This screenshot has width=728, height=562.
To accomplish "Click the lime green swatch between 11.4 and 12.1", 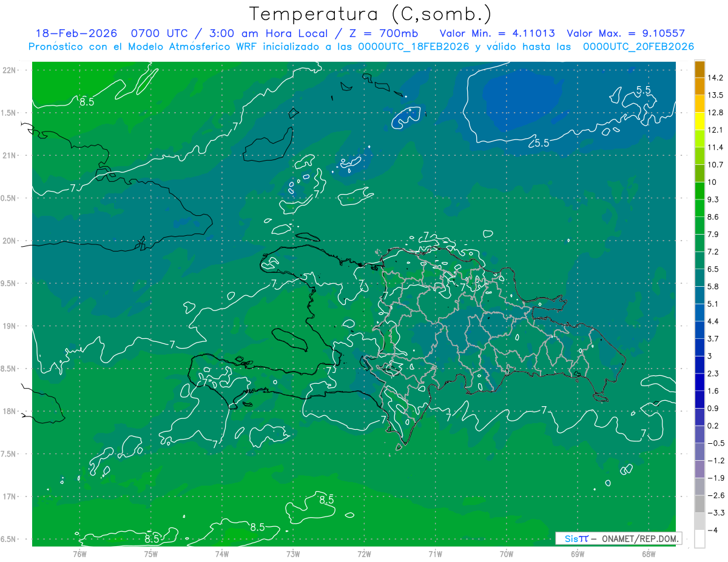I will click(699, 139).
